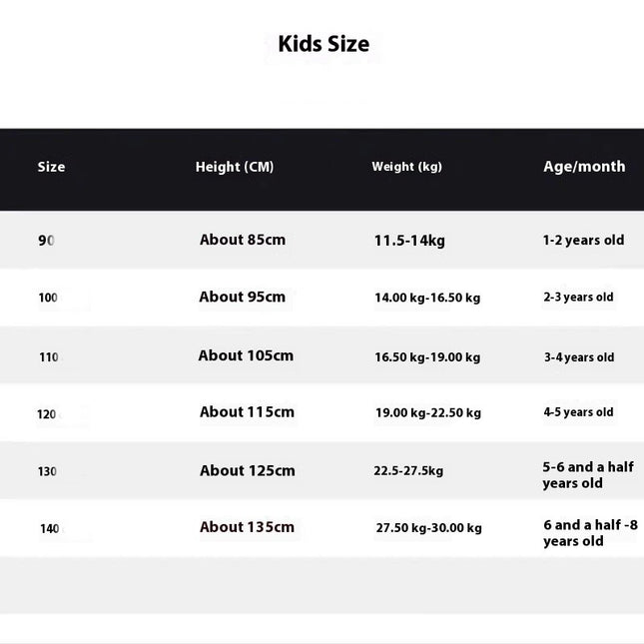Click size 130 row label
The height and width of the screenshot is (644, 644).
(x=47, y=471)
